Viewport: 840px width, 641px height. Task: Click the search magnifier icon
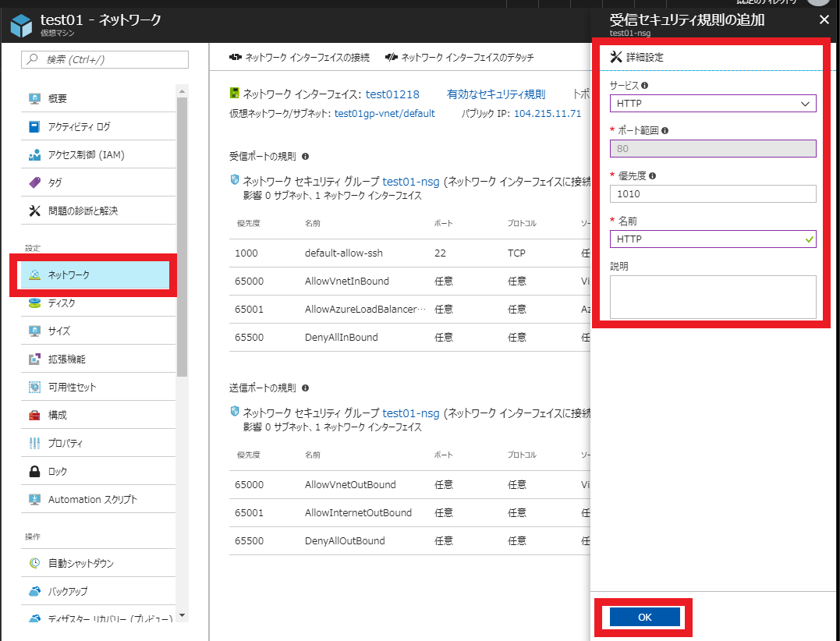click(33, 59)
